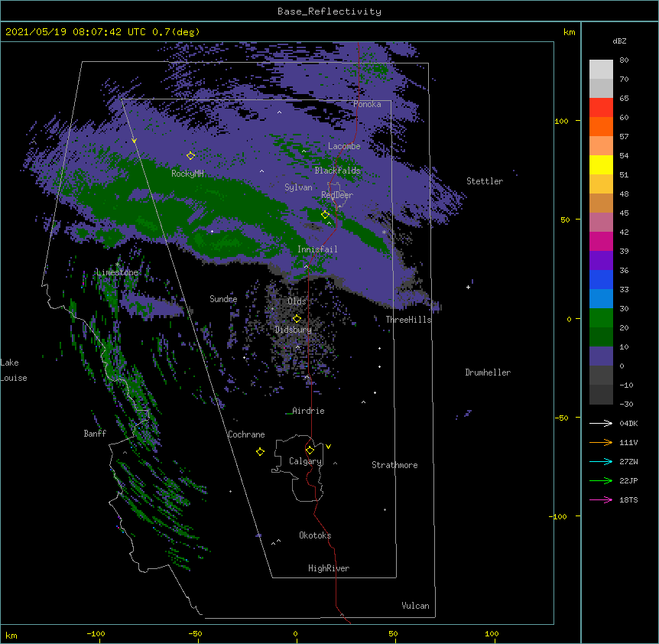
Task: Click the Base_Reflectivity title
Action: 329,11
